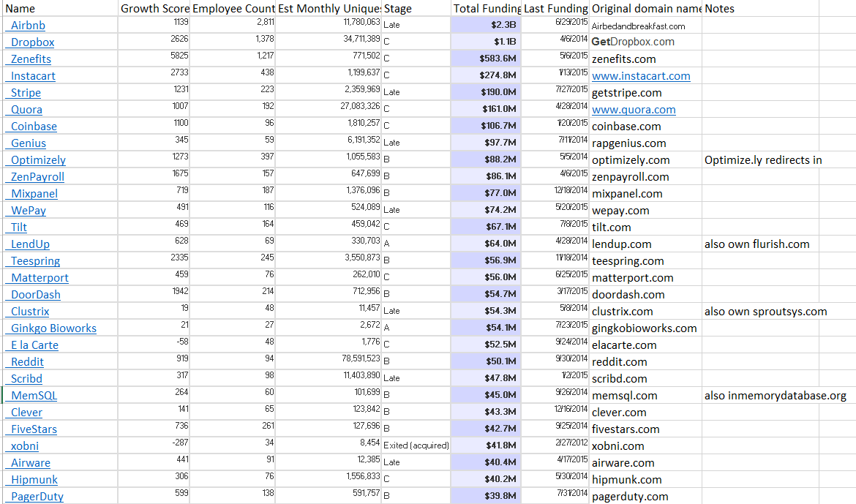The height and width of the screenshot is (504, 856).
Task: Select the '6/29/2015' last funding date
Action: pyautogui.click(x=556, y=25)
